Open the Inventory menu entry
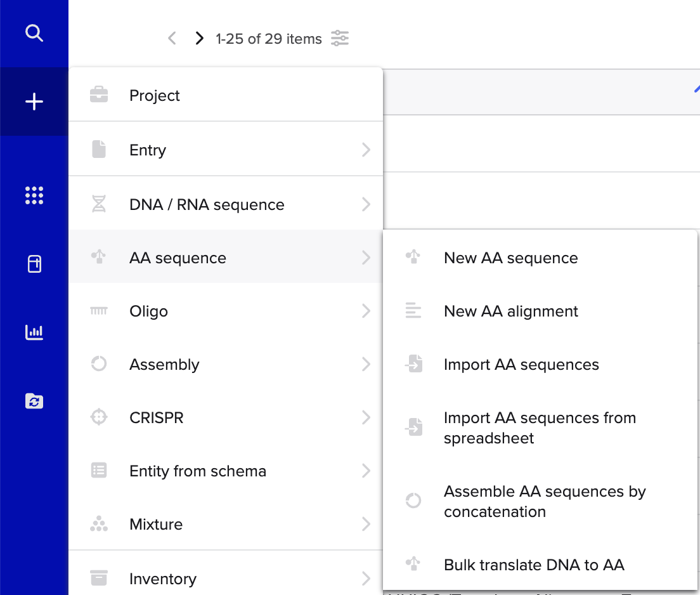Image resolution: width=700 pixels, height=595 pixels. pyautogui.click(x=226, y=579)
